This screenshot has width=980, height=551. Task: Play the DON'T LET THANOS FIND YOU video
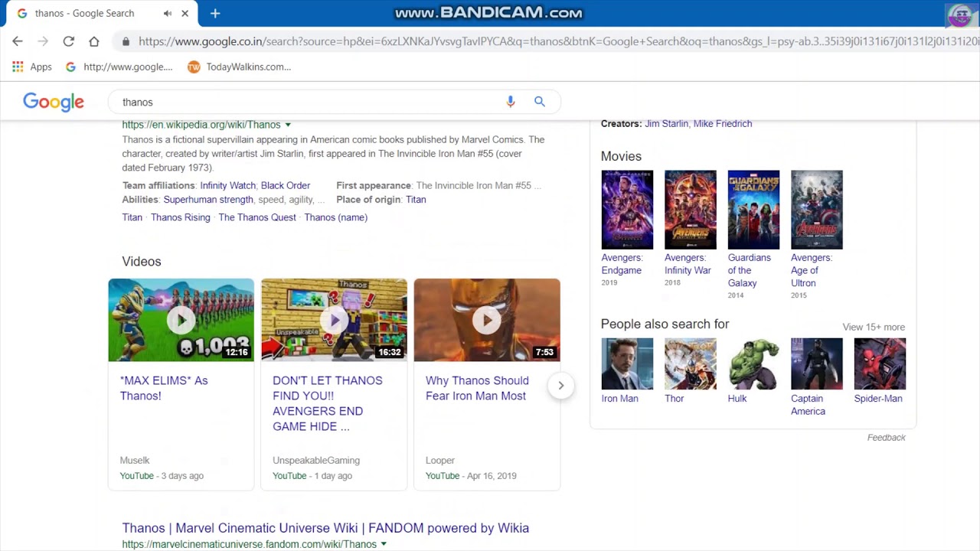click(334, 320)
